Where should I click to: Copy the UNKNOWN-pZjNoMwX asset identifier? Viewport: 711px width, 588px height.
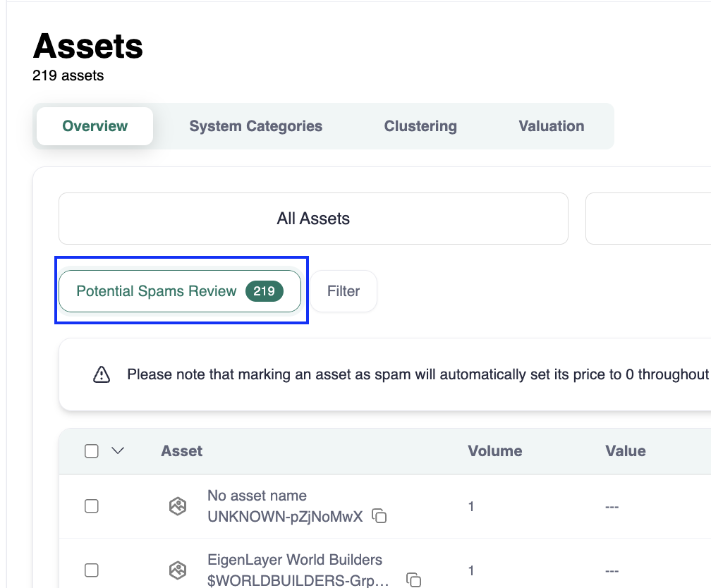(379, 517)
